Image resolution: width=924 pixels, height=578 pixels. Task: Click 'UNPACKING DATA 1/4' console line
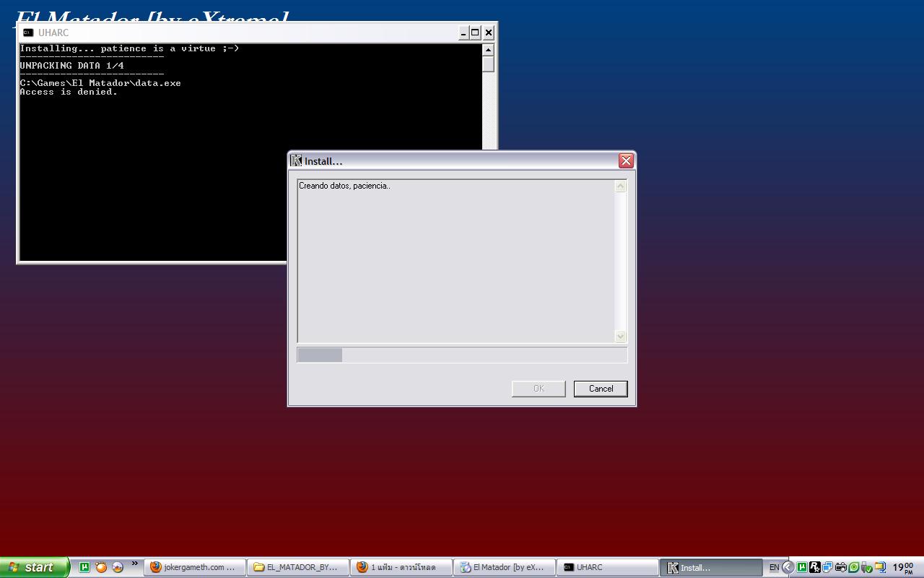click(71, 66)
